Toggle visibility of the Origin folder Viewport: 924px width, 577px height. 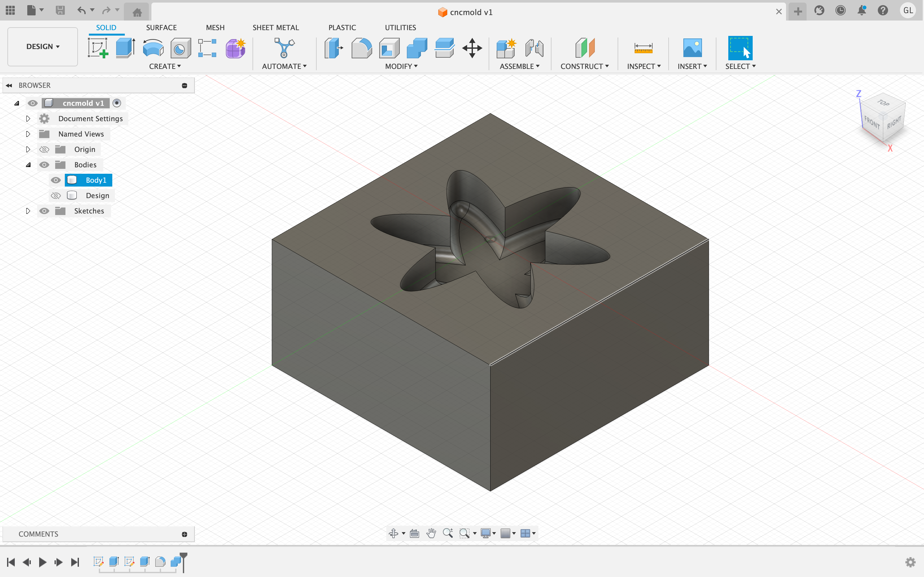point(44,150)
